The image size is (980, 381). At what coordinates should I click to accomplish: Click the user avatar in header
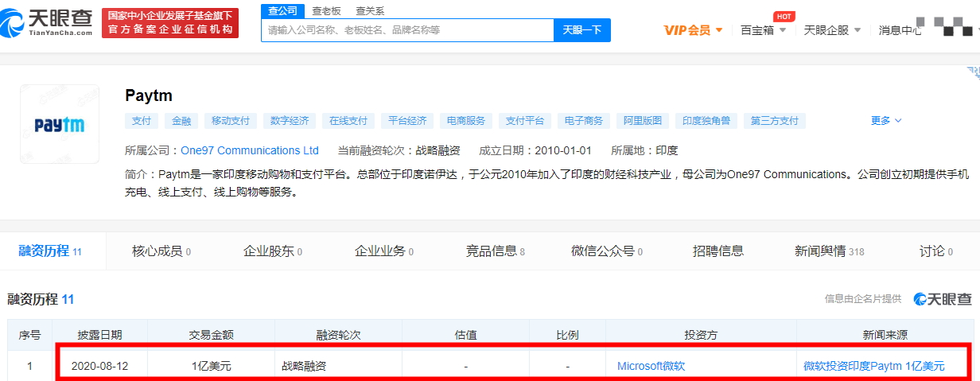point(951,28)
